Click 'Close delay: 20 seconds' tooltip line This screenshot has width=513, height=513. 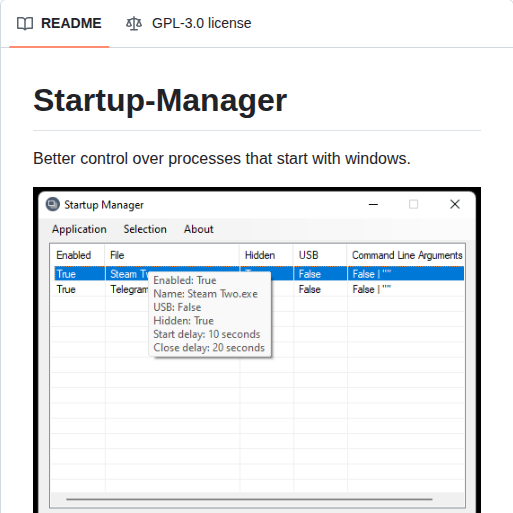click(x=209, y=348)
